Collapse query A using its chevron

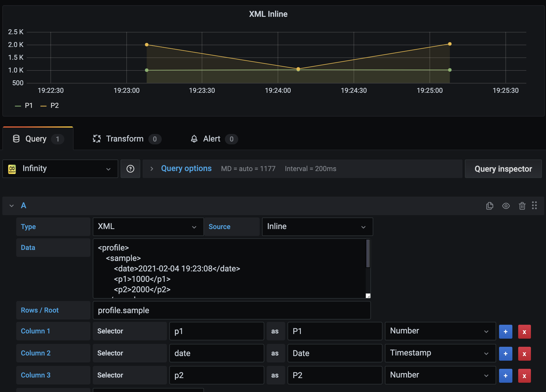(12, 206)
